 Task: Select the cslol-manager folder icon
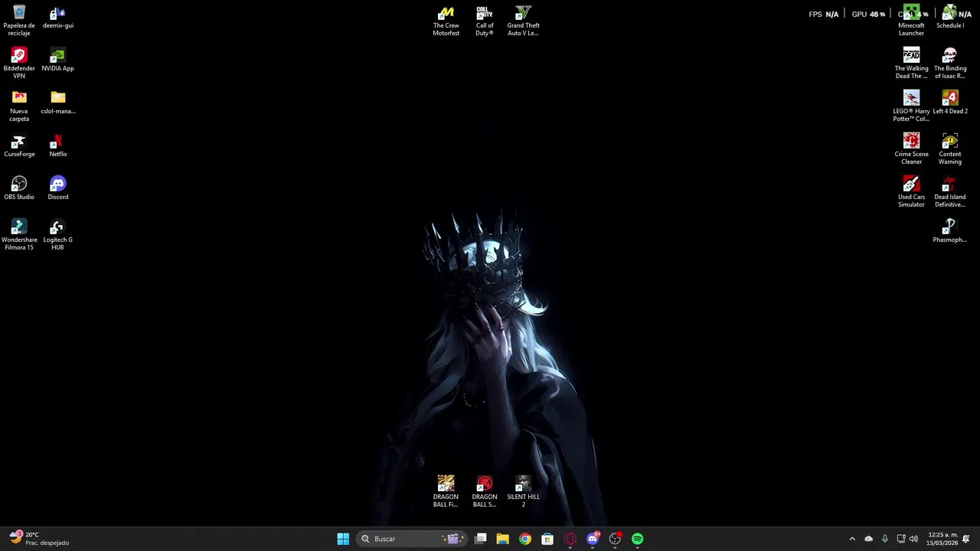(x=58, y=103)
